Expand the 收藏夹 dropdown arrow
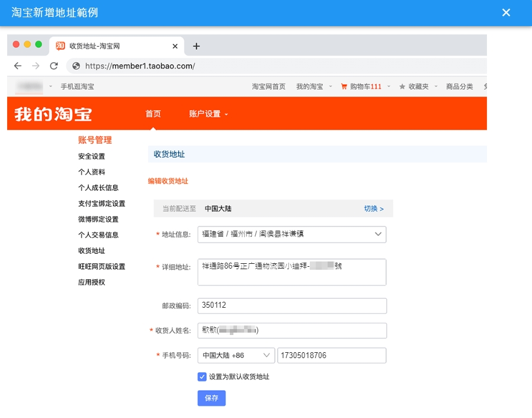The height and width of the screenshot is (418, 532). (x=436, y=87)
